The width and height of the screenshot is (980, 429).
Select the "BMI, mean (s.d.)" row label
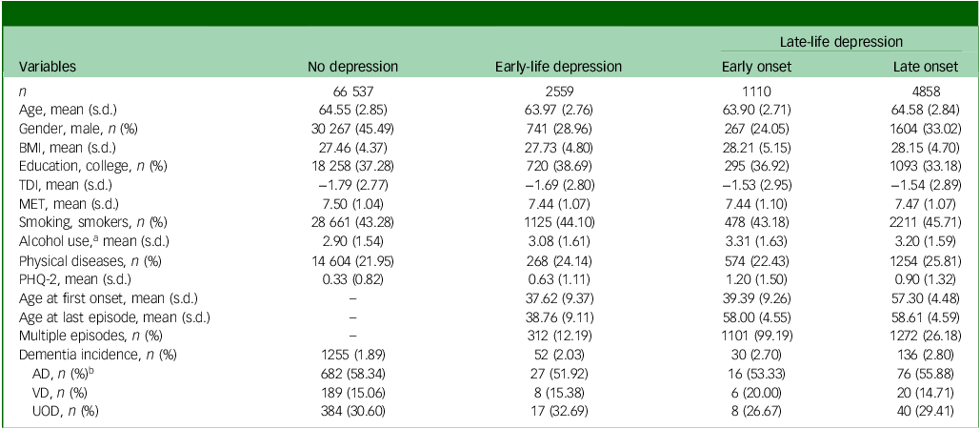point(59,146)
